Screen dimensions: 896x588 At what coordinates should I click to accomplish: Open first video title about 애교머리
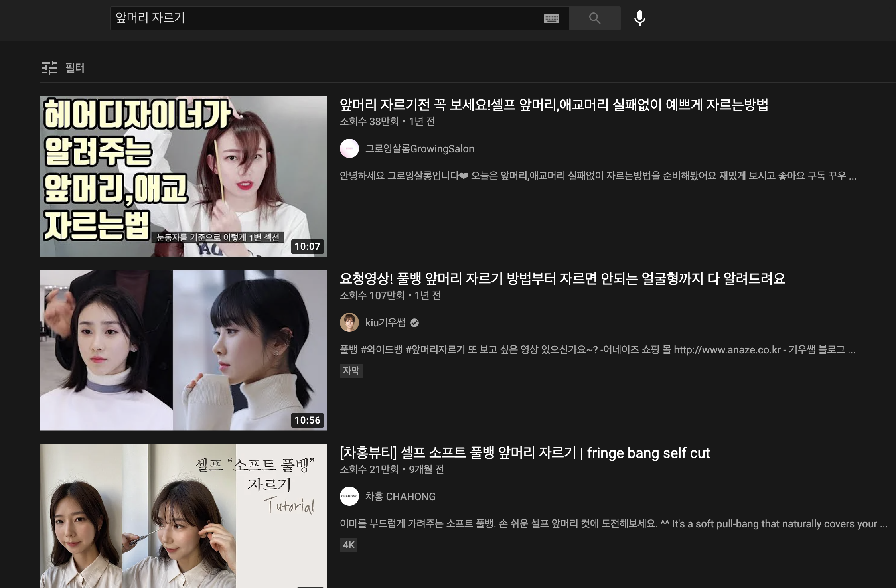pyautogui.click(x=553, y=105)
